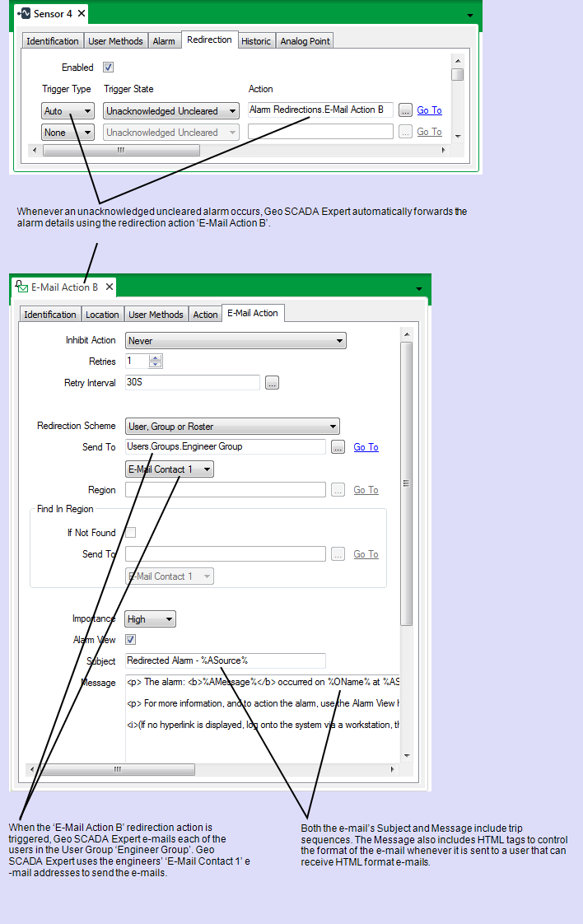Open browse button beside Retry Interval

coord(273,383)
